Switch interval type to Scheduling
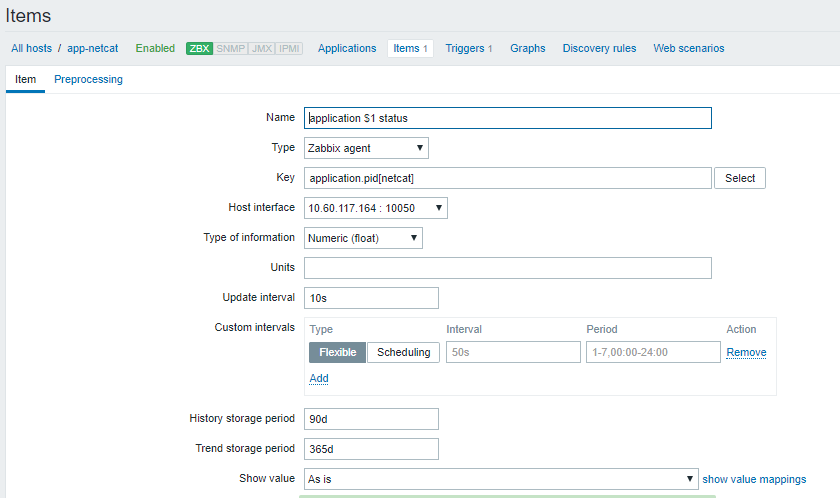The image size is (840, 498). (403, 352)
